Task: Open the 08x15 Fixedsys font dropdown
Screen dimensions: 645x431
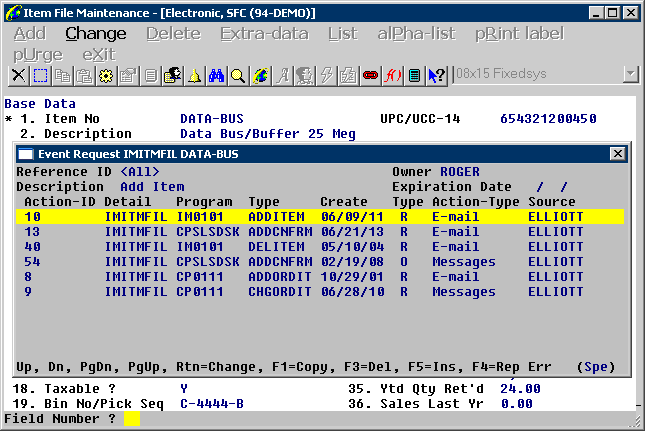Action: tap(631, 74)
